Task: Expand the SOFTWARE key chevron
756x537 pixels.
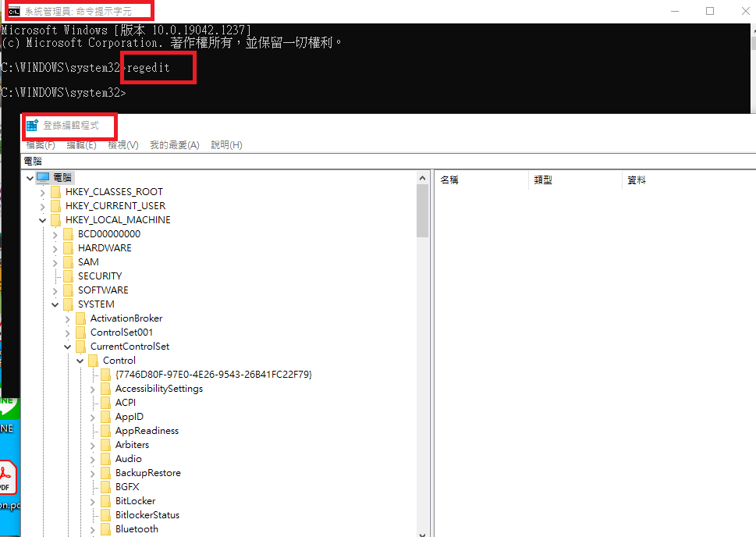Action: (55, 291)
